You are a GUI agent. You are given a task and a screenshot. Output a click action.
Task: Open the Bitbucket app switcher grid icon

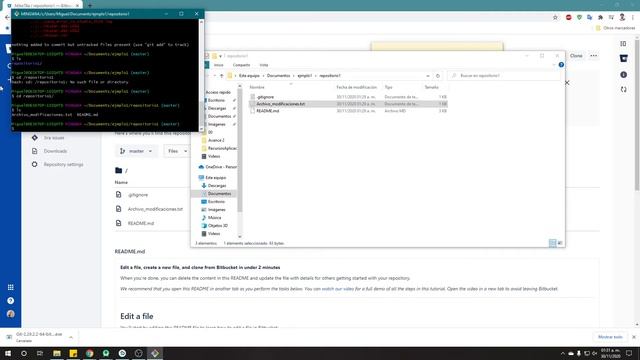click(x=11, y=287)
